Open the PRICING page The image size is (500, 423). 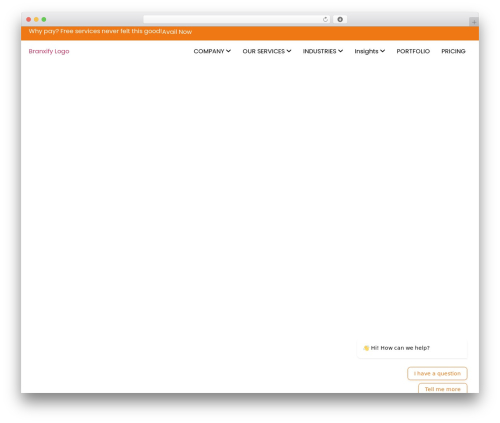(x=453, y=51)
